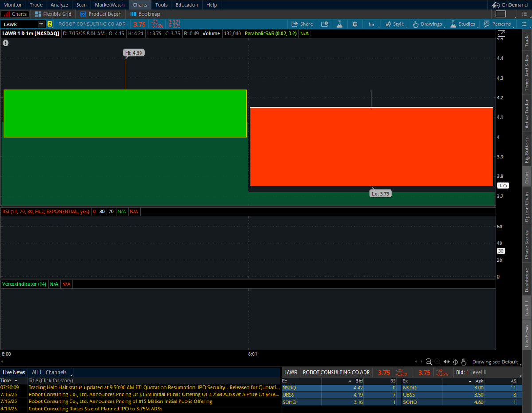Open the Active Trader sidebar panel
This screenshot has width=532, height=413.
527,114
